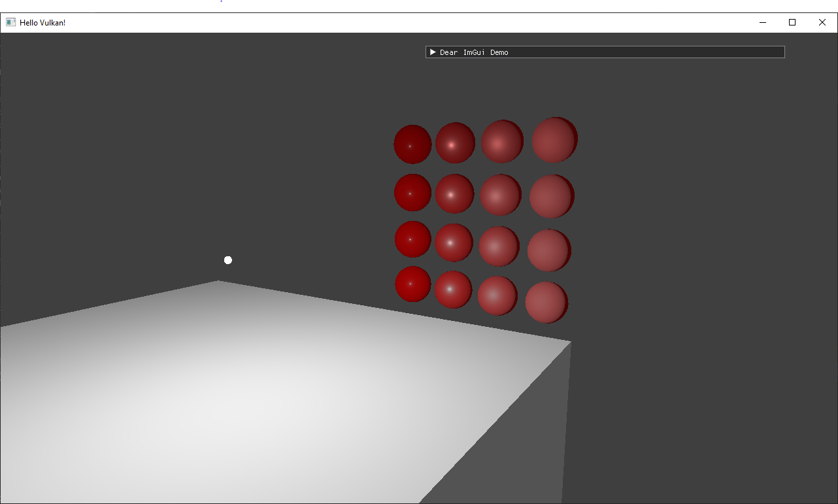This screenshot has width=838, height=504.
Task: Click the last sphere in second row
Action: coord(552,196)
